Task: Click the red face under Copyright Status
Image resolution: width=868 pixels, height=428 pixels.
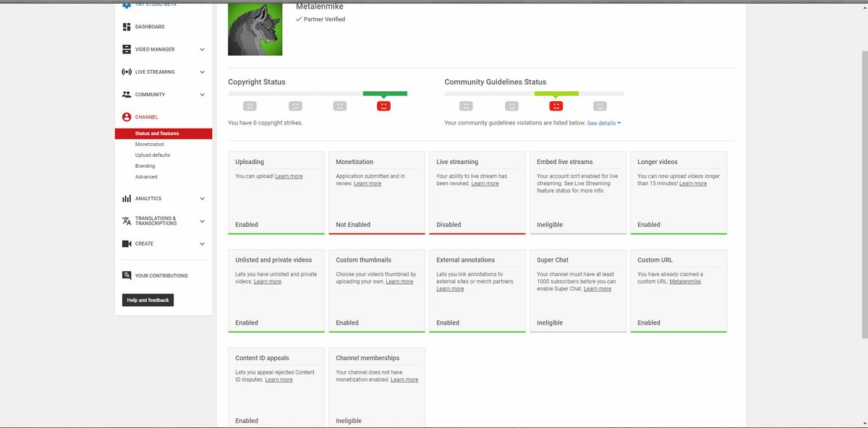Action: [x=384, y=106]
